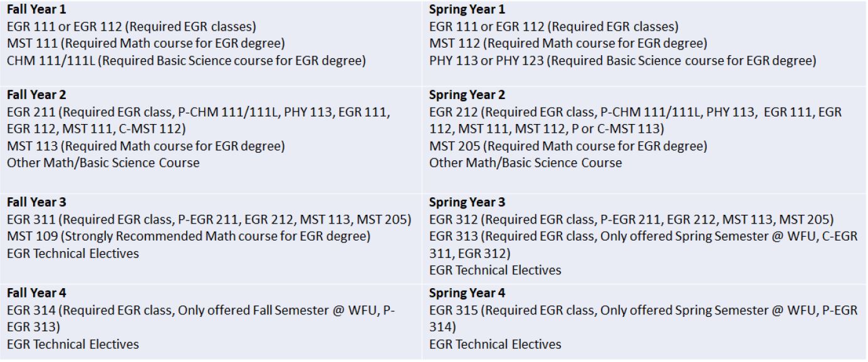Select the Fall Year 4 heading
868x362 pixels.
click(x=36, y=293)
